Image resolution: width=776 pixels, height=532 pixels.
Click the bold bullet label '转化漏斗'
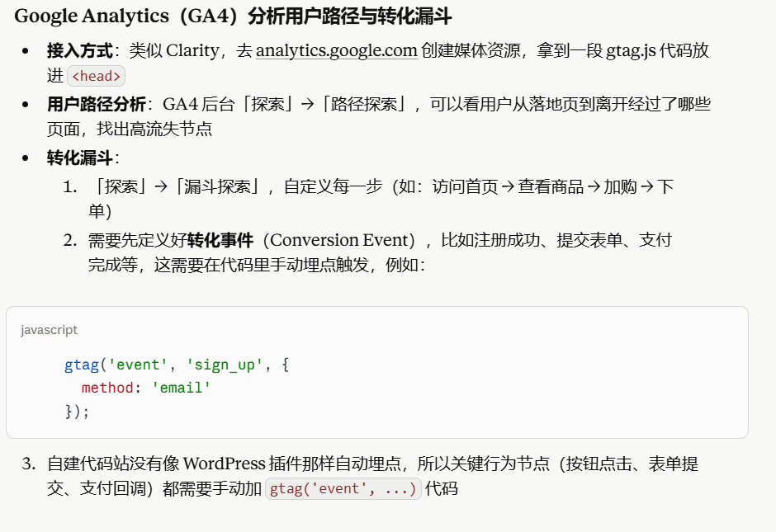(x=80, y=158)
